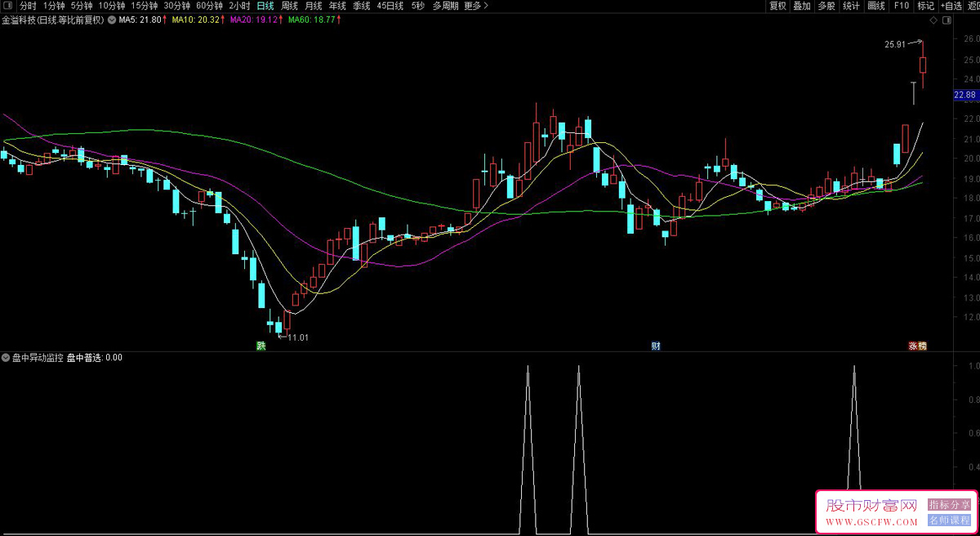Select the 10分钟 period

pyautogui.click(x=112, y=5)
